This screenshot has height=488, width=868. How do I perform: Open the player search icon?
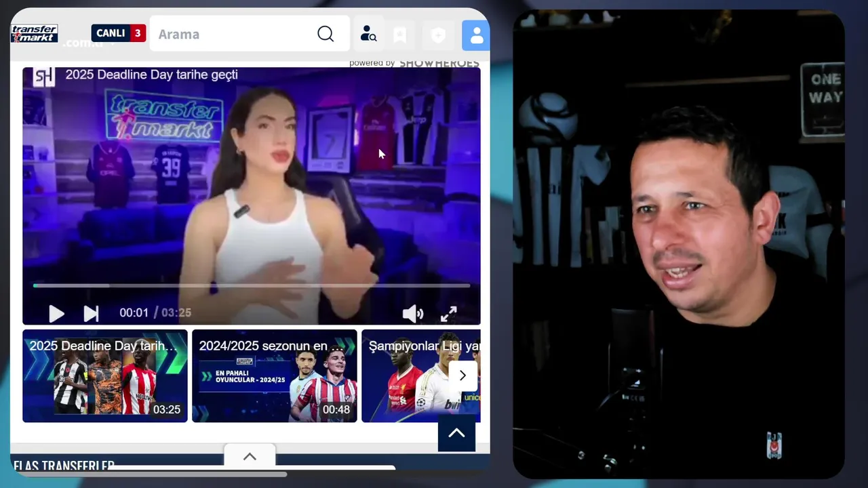tap(368, 34)
